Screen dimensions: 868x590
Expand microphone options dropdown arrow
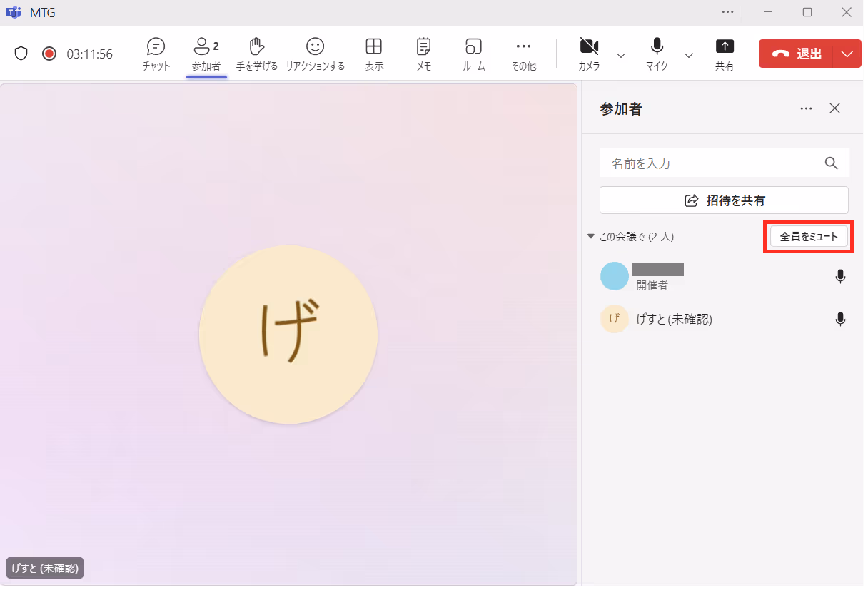pyautogui.click(x=689, y=55)
